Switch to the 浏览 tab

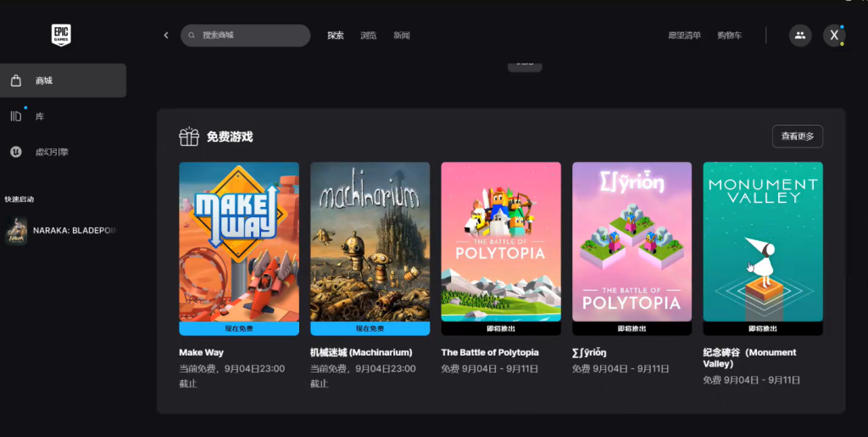tap(368, 36)
